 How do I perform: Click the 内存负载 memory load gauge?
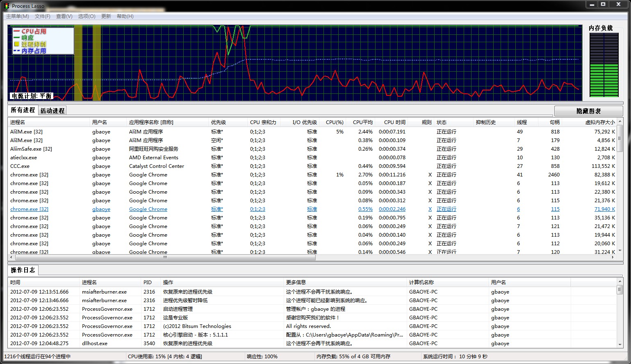[x=604, y=65]
